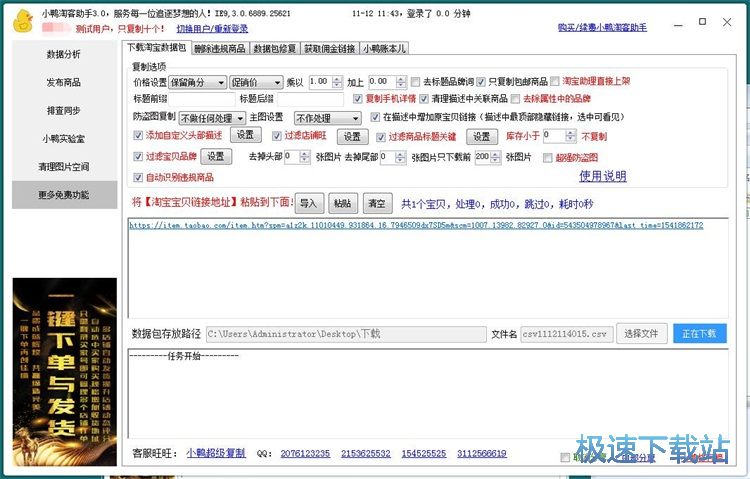Screen dimensions: 750x479
Task: Click QQ number 2153625532 link
Action: (x=366, y=454)
